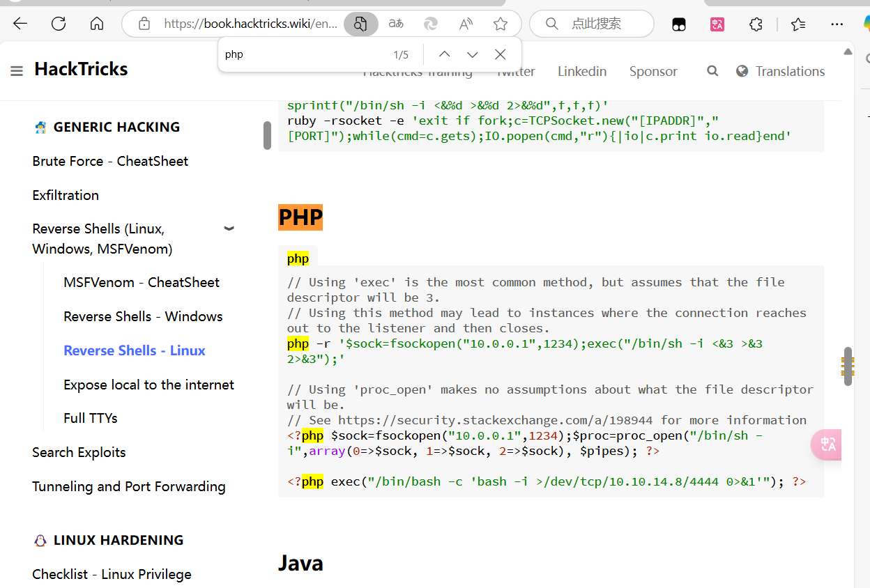This screenshot has height=588, width=870.
Task: Add page to favorites with star icon
Action: pyautogui.click(x=501, y=24)
